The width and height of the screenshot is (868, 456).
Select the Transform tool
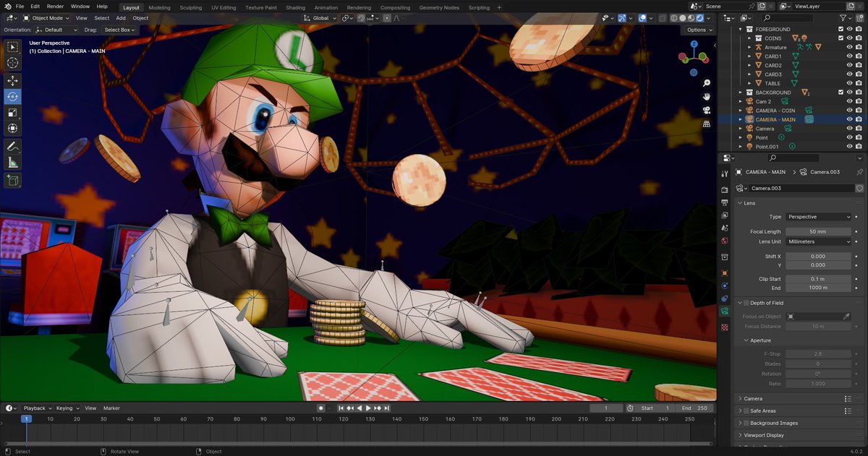click(13, 129)
